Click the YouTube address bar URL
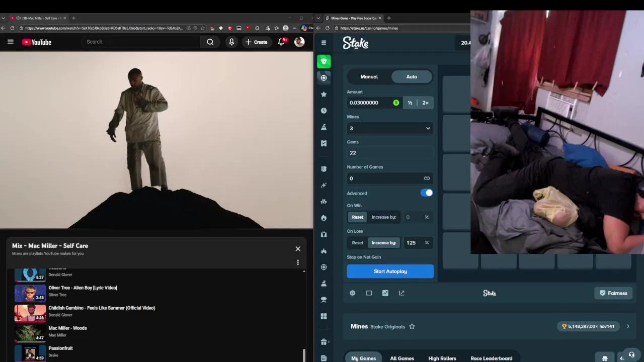 104,28
